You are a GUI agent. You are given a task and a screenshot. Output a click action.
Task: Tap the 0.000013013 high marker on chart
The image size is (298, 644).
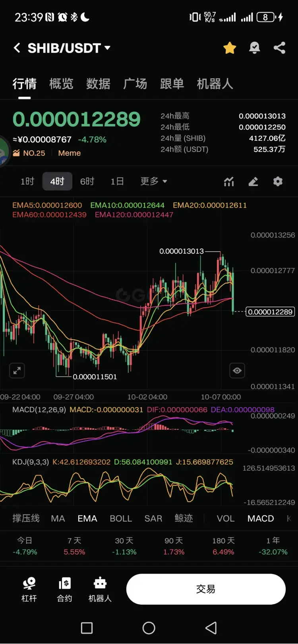pyautogui.click(x=182, y=251)
